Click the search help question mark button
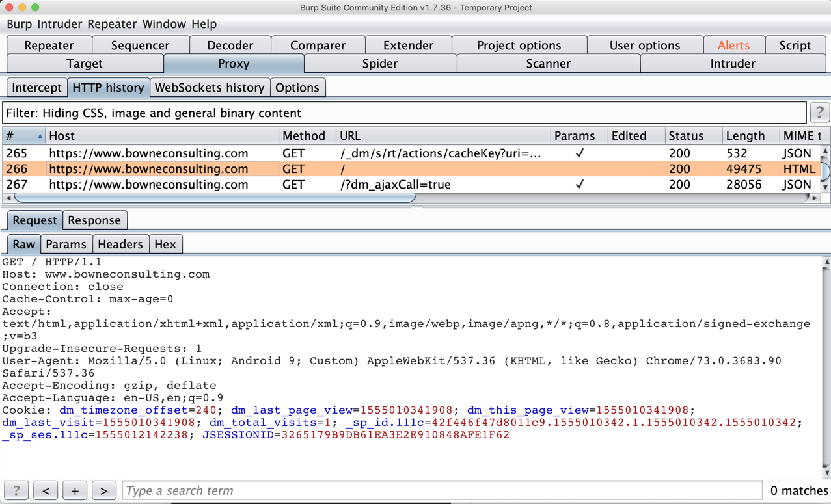831x504 pixels. pos(16,490)
